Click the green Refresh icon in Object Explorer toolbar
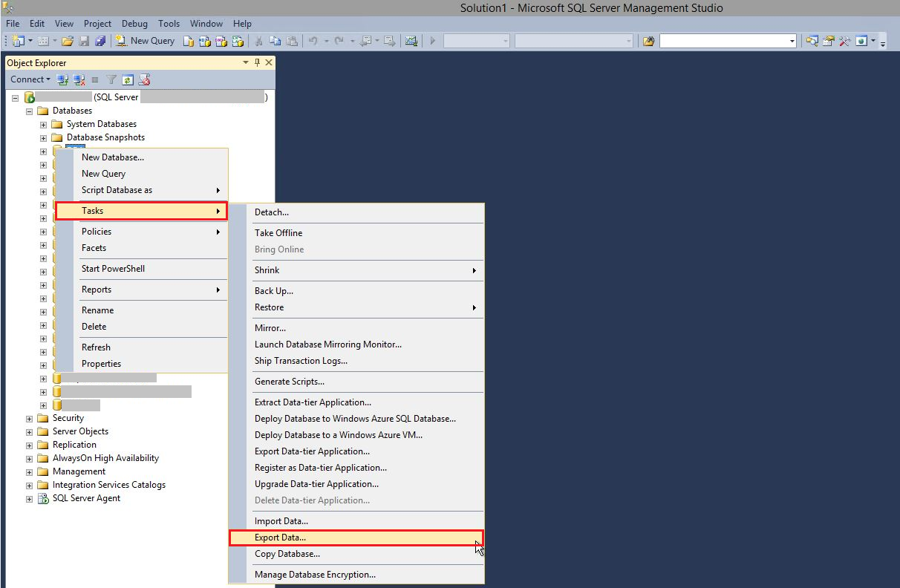This screenshot has height=588, width=900. click(128, 79)
